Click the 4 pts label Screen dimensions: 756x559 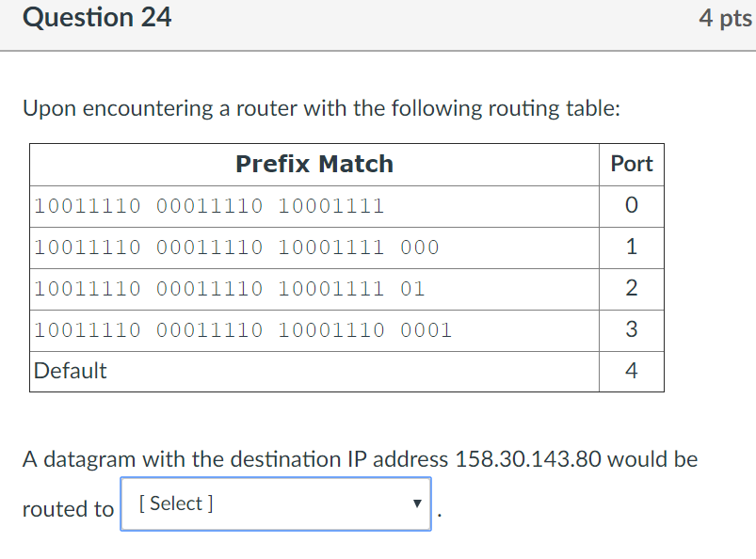726,18
